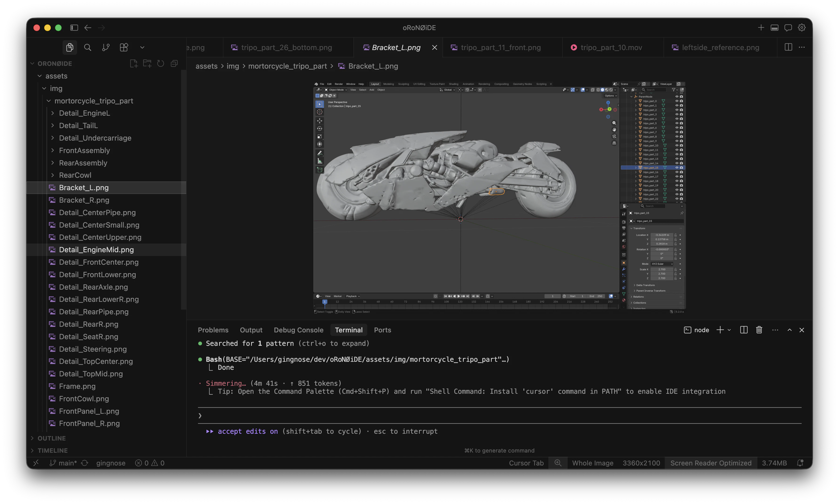Open the chat pane icon in title bar
Screen dimensions: 839x504
pos(788,28)
